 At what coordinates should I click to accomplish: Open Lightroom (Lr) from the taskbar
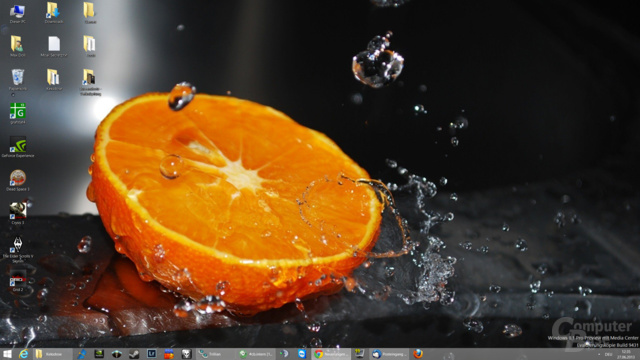[151, 354]
